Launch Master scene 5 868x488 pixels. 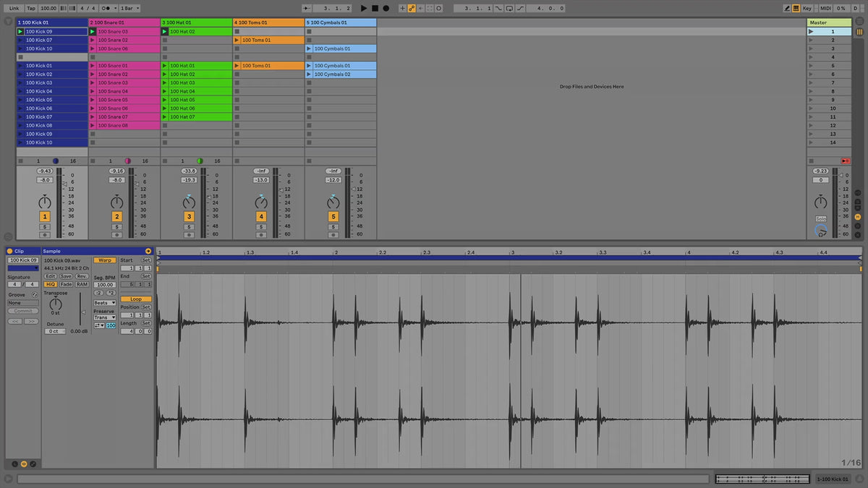pyautogui.click(x=811, y=66)
